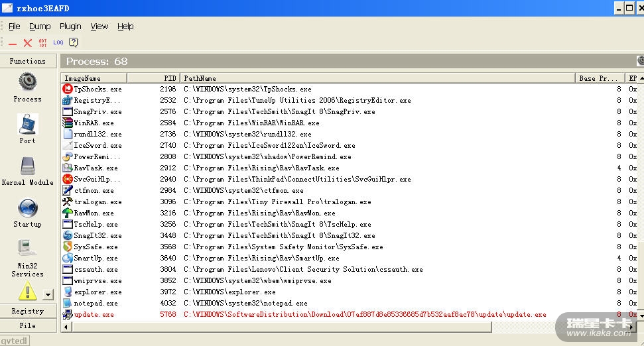Click the ctfmon.exe pen icon
644x346 pixels.
[x=68, y=190]
